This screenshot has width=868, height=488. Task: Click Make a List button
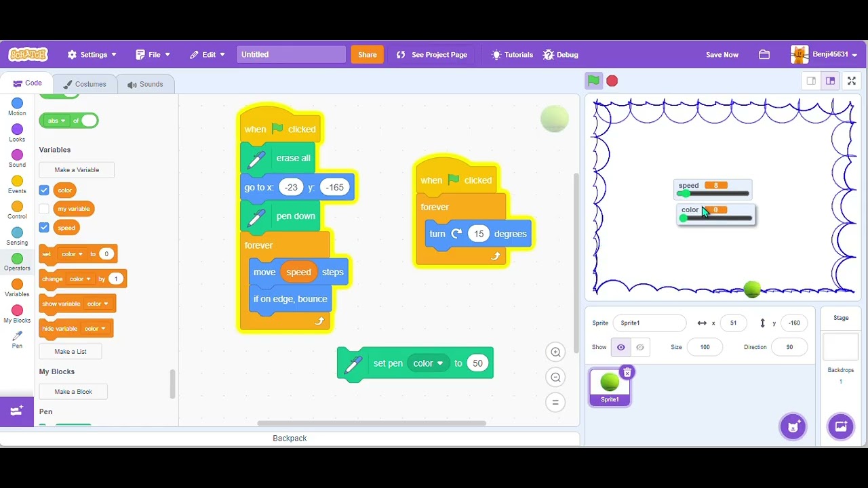[x=71, y=351]
